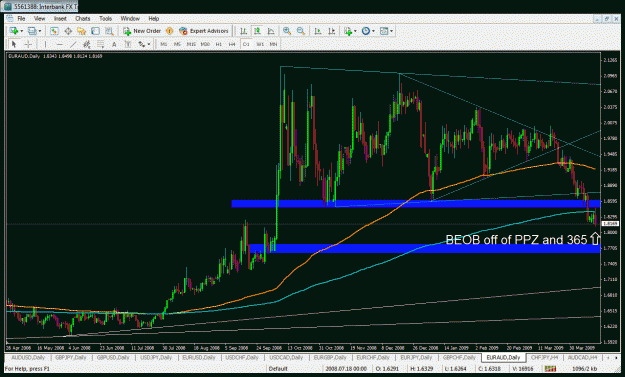Viewport: 625px width, 377px height.
Task: Expand the Indicators dropdown arrow
Action: [x=355, y=31]
